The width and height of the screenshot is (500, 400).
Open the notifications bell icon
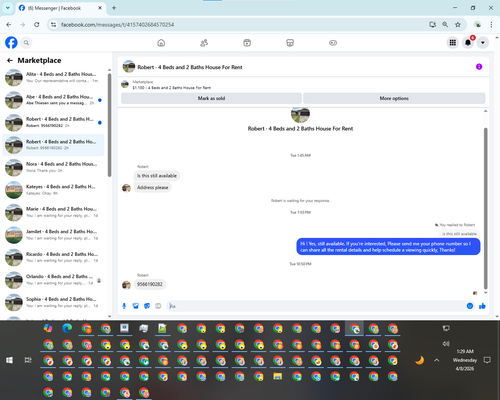pos(468,43)
